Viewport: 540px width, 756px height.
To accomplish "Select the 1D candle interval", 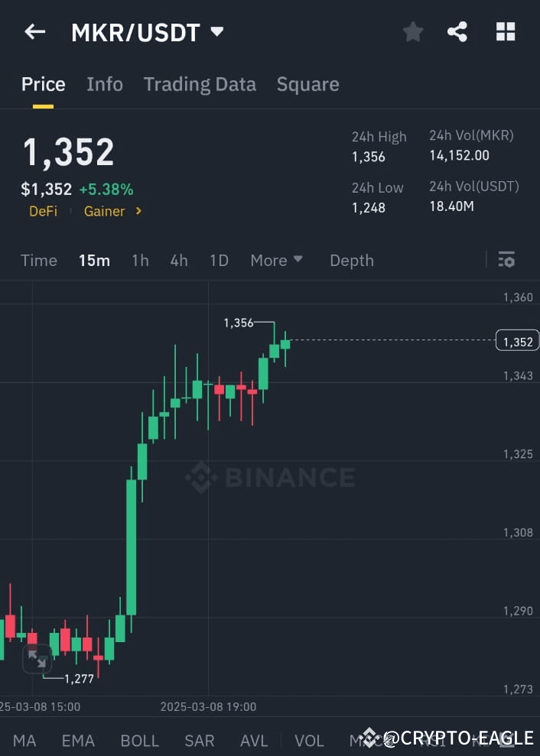I will click(x=219, y=260).
